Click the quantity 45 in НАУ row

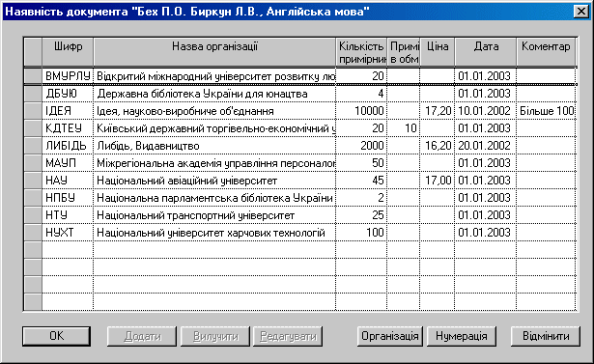361,181
